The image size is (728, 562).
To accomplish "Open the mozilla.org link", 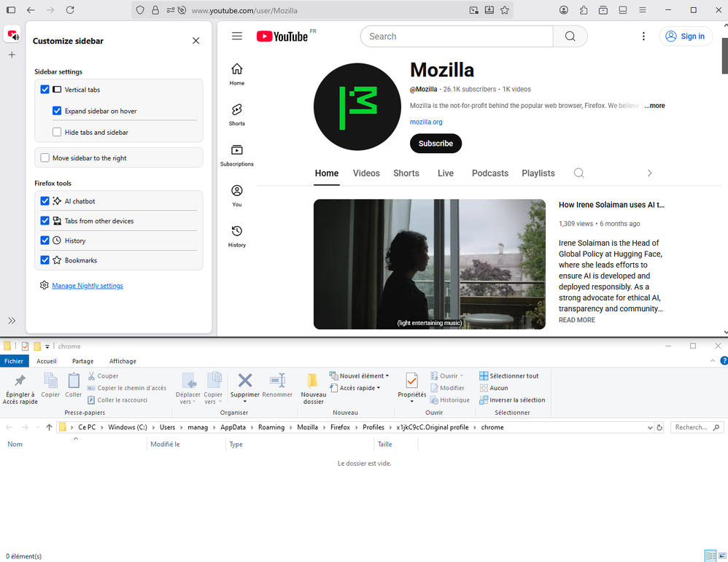I will pyautogui.click(x=426, y=122).
